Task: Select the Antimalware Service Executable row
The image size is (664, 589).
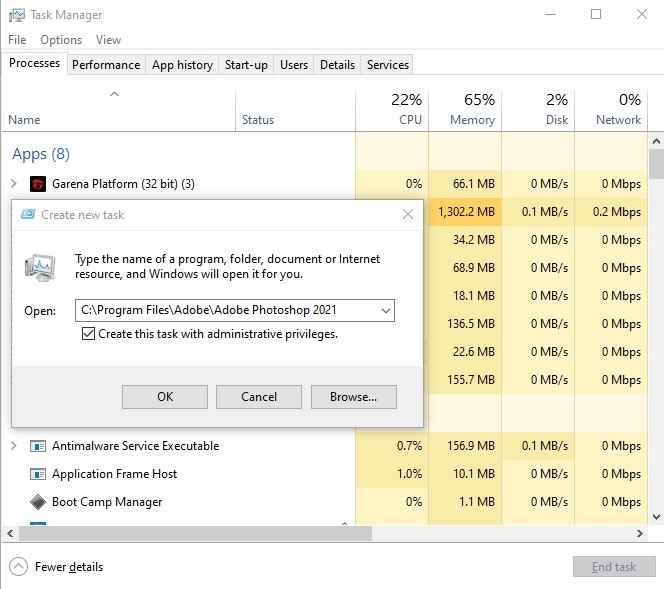Action: click(324, 445)
